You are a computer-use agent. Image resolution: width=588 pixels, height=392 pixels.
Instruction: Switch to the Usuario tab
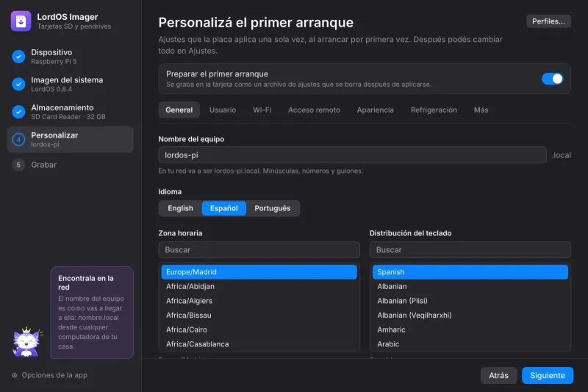(x=223, y=110)
